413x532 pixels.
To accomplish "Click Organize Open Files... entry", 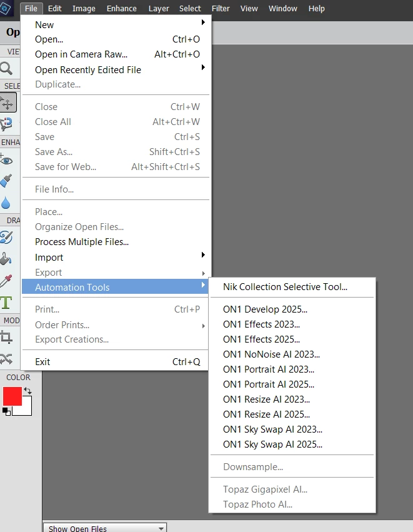I will pyautogui.click(x=116, y=227).
